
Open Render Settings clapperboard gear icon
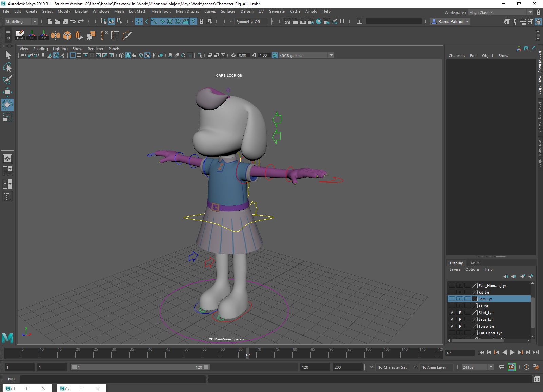[311, 21]
